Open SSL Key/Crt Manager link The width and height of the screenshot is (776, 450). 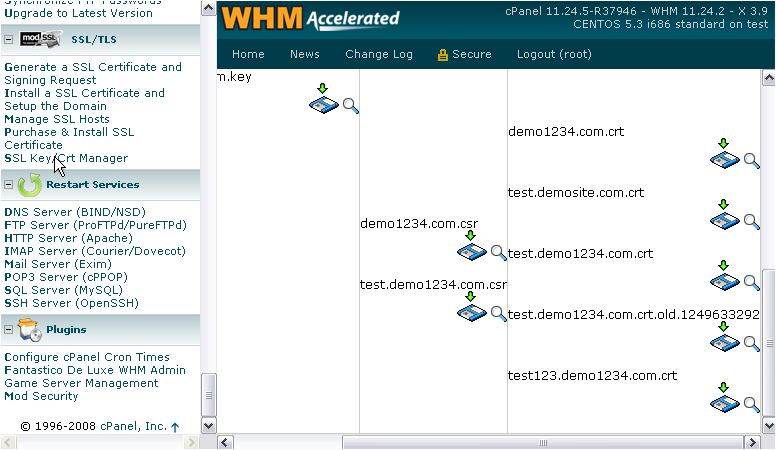click(x=66, y=158)
